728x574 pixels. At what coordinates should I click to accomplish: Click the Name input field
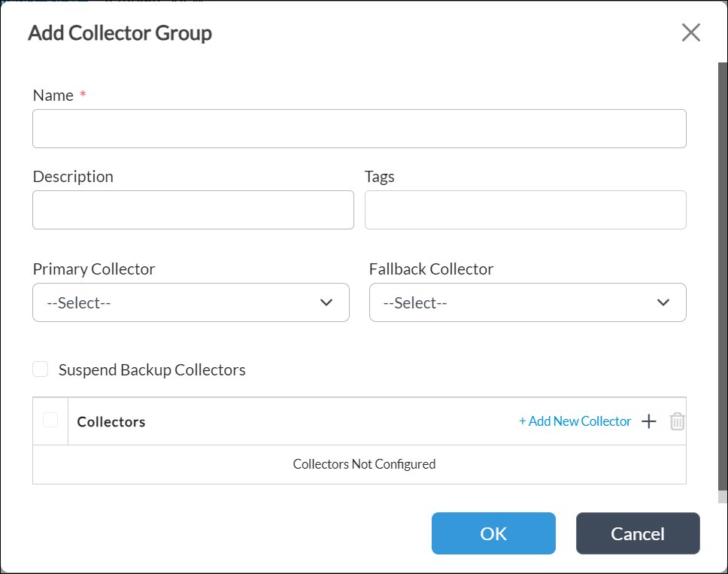[359, 128]
